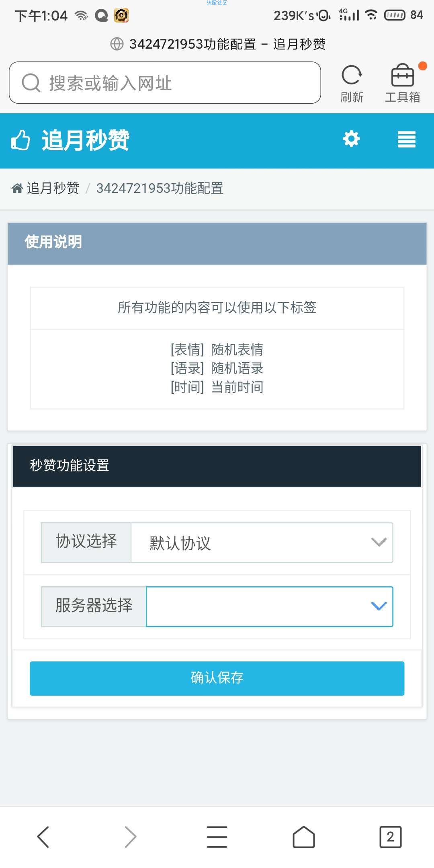Screen dimensions: 434x868
Task: Open the browser bottom menu icon
Action: pos(217,837)
